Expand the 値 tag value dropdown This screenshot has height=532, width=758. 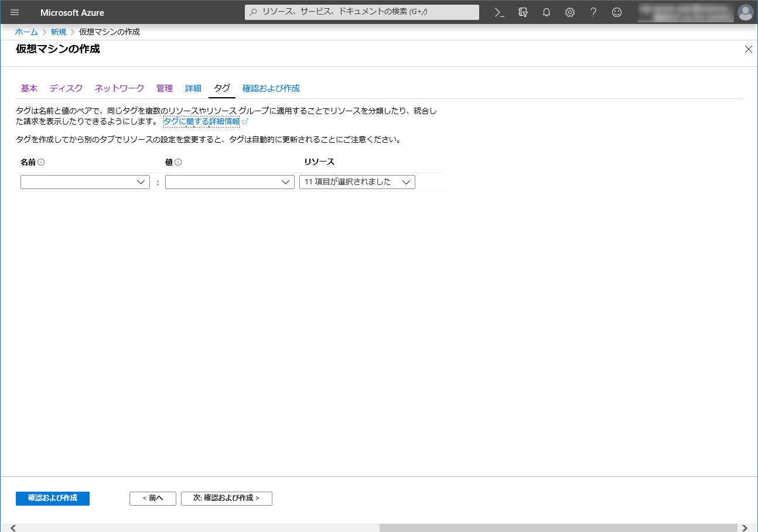point(230,182)
